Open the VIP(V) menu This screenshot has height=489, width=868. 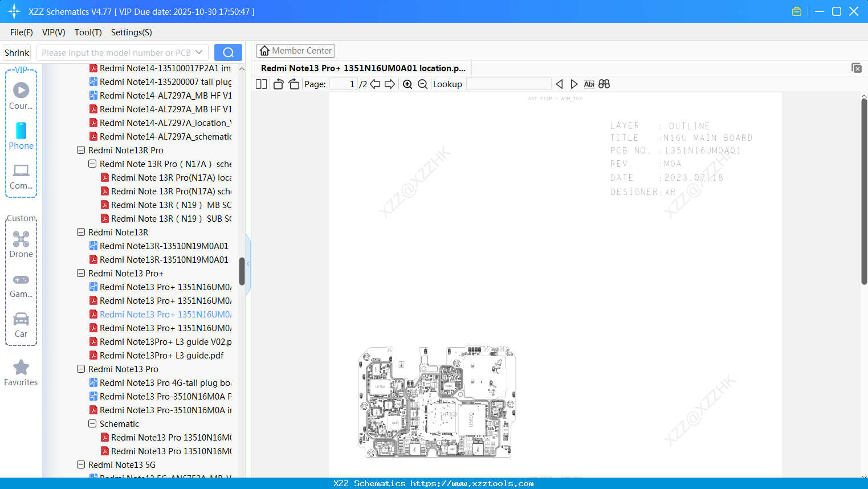(x=54, y=32)
